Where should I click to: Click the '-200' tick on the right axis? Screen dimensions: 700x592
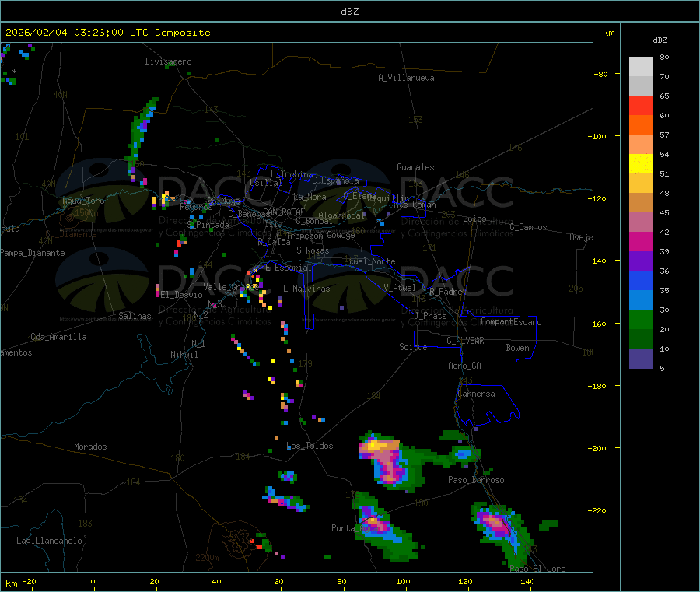(597, 449)
